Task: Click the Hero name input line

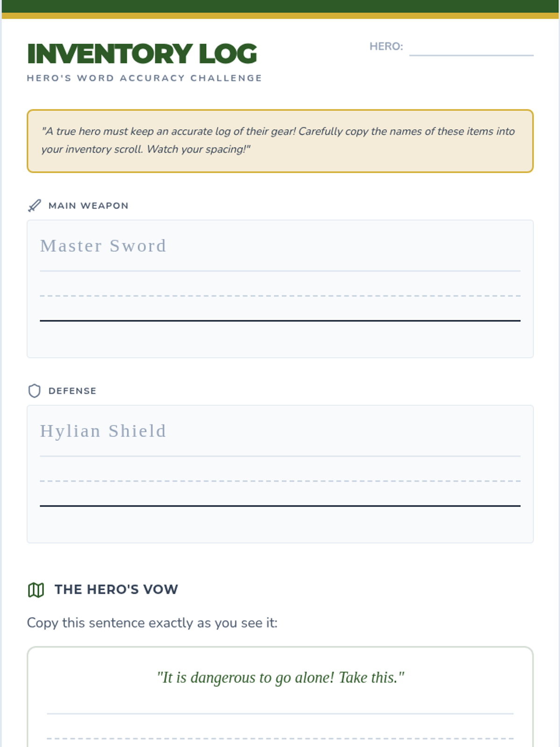Action: (471, 50)
